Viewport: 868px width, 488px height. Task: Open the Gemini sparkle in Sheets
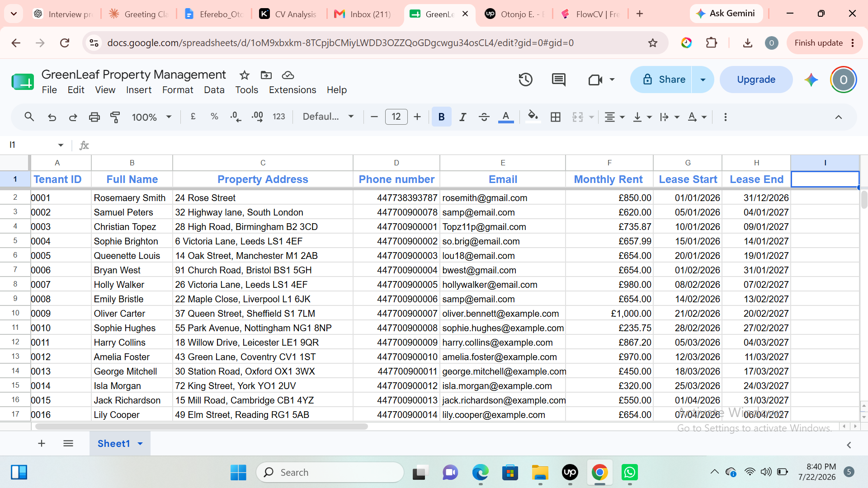pos(811,80)
